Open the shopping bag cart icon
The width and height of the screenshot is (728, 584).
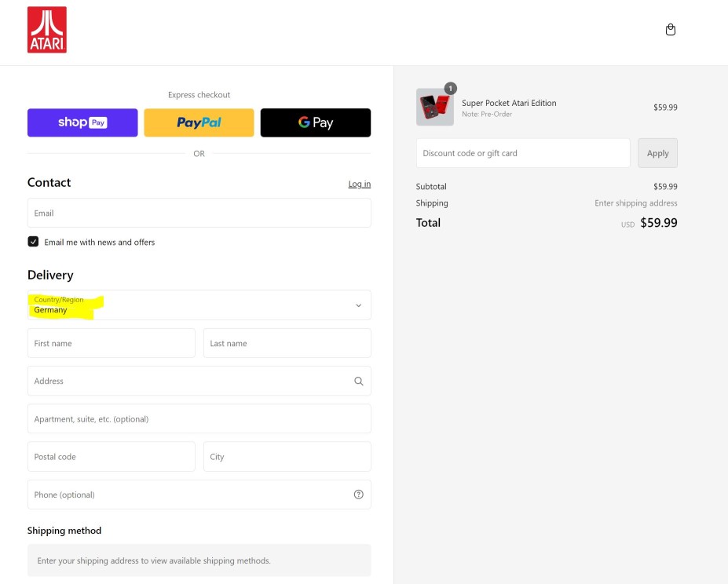pyautogui.click(x=670, y=30)
